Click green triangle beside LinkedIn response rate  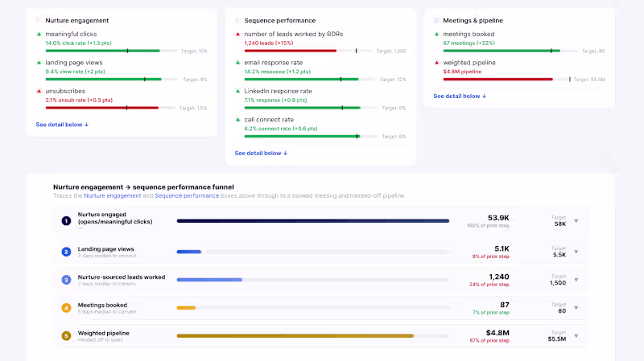pos(237,91)
